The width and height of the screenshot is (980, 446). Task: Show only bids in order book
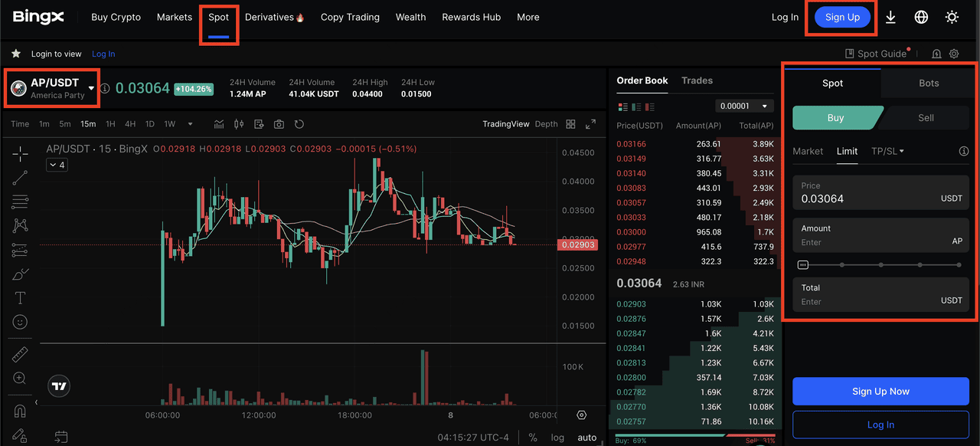click(x=637, y=107)
